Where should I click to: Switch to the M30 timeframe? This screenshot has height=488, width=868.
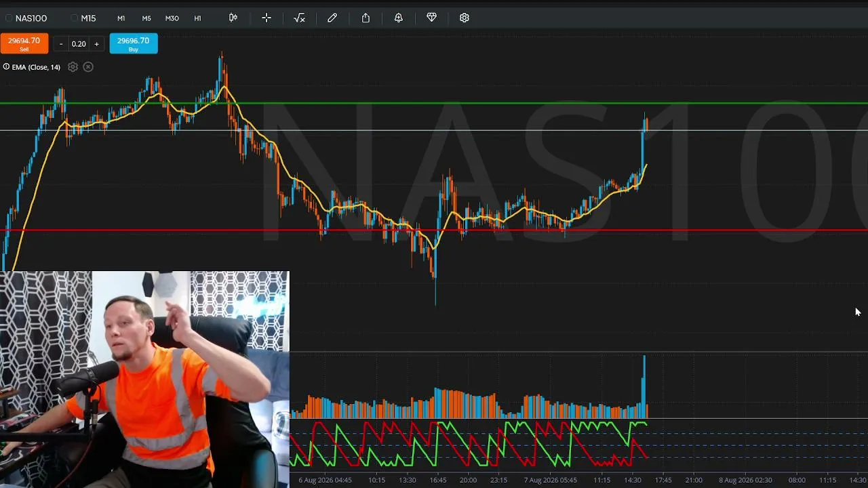coord(172,18)
